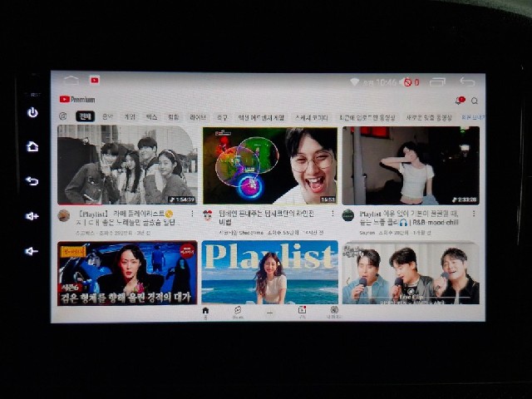Open black-and-white cafe playlist video thumbnail
The image size is (532, 399).
click(127, 165)
